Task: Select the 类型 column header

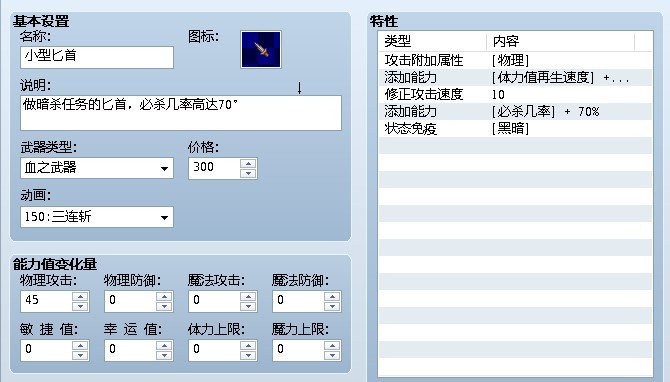Action: pyautogui.click(x=432, y=41)
